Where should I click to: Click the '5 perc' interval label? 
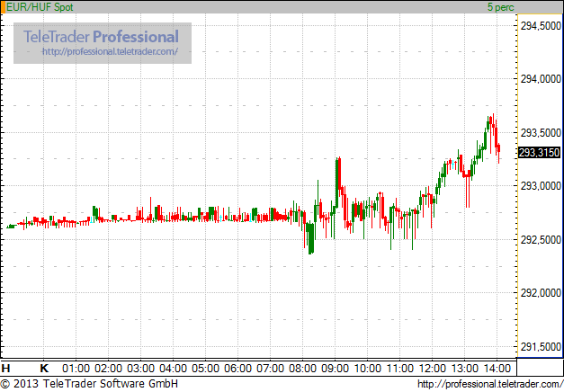click(501, 7)
